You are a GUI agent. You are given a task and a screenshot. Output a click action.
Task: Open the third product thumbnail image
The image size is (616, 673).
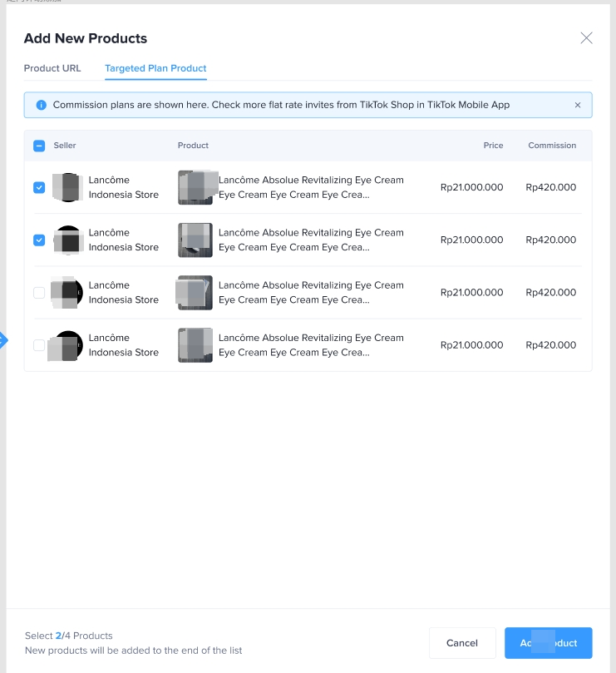pyautogui.click(x=195, y=293)
